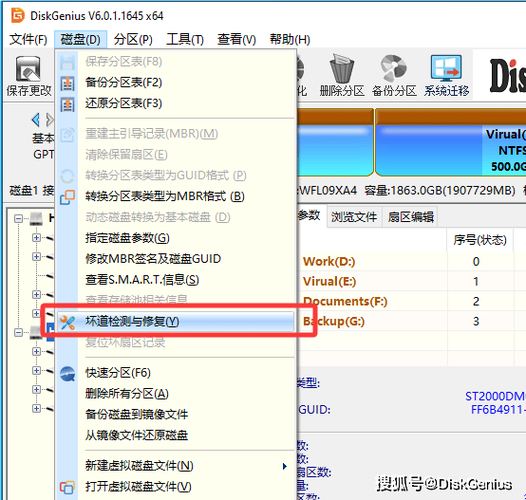Viewport: 526px width, 500px height.
Task: Click the 快速分区 globe icon
Action: click(x=67, y=373)
